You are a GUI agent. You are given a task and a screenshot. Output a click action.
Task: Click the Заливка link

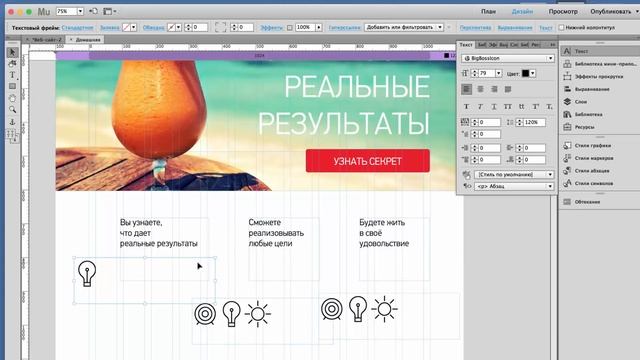click(110, 28)
